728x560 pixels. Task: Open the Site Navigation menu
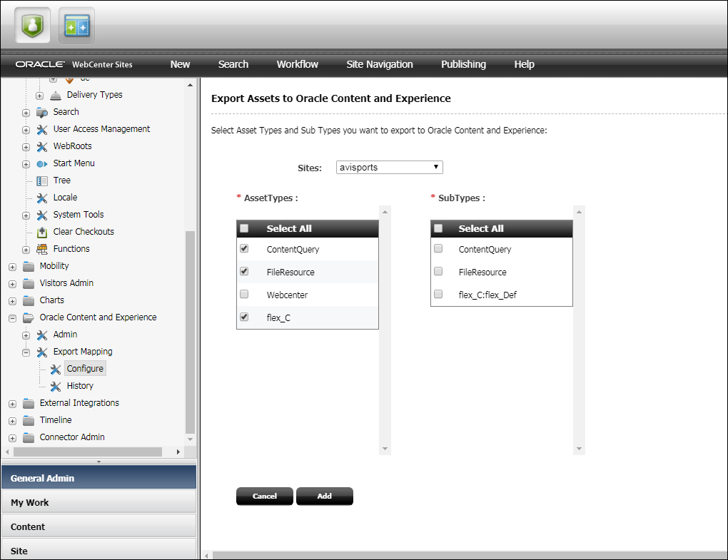pyautogui.click(x=379, y=64)
